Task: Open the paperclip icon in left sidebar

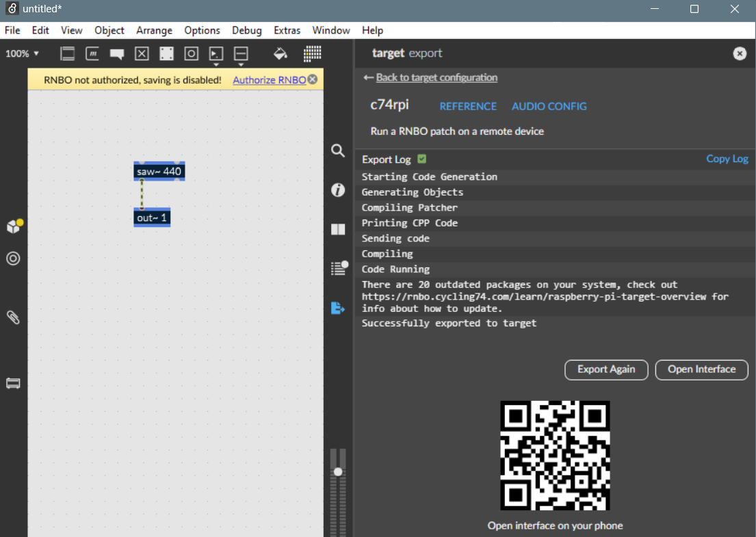Action: pyautogui.click(x=13, y=317)
